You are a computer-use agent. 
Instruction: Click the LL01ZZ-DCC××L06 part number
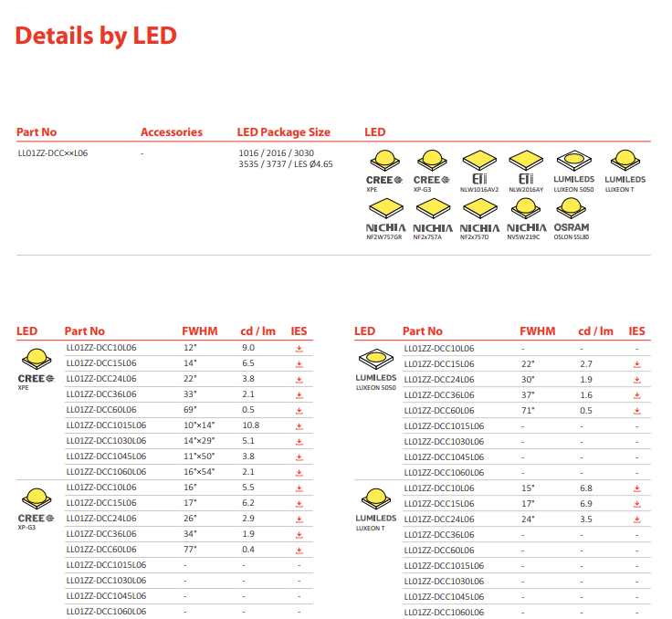(53, 153)
